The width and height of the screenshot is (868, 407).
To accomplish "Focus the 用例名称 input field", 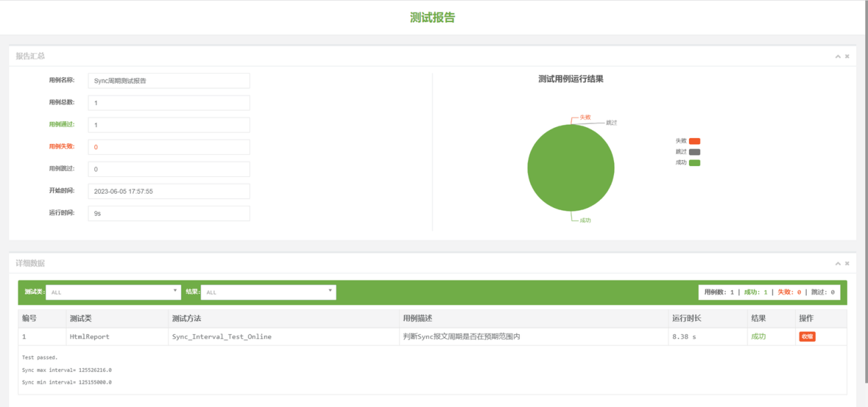I will click(x=169, y=81).
